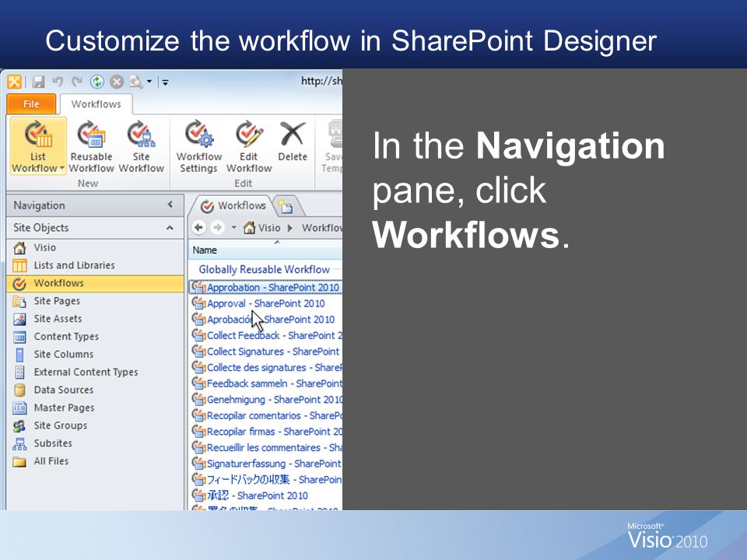The width and height of the screenshot is (747, 560).
Task: Select Recopilar comentarios workflow
Action: [x=266, y=415]
